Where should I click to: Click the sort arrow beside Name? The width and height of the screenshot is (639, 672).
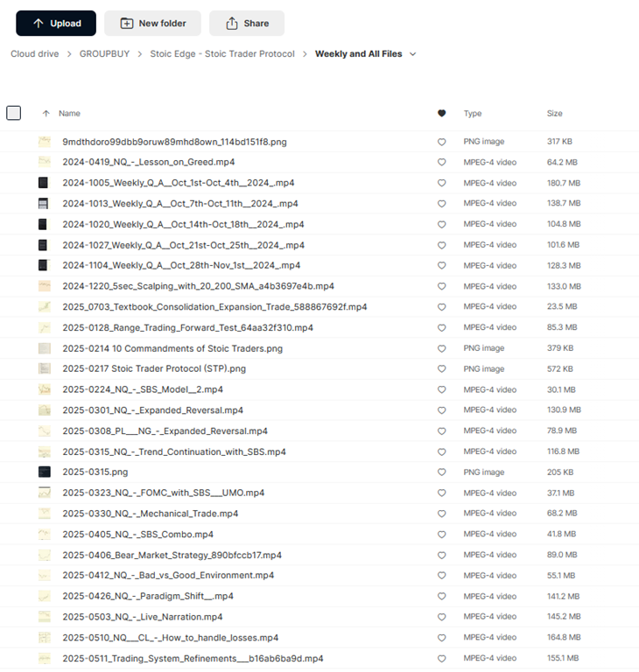coord(46,114)
